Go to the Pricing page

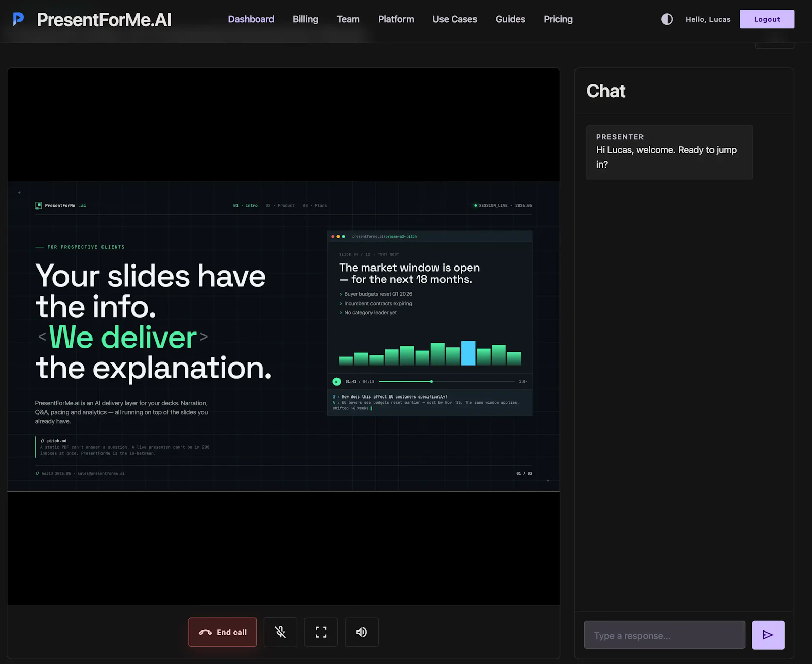(558, 19)
